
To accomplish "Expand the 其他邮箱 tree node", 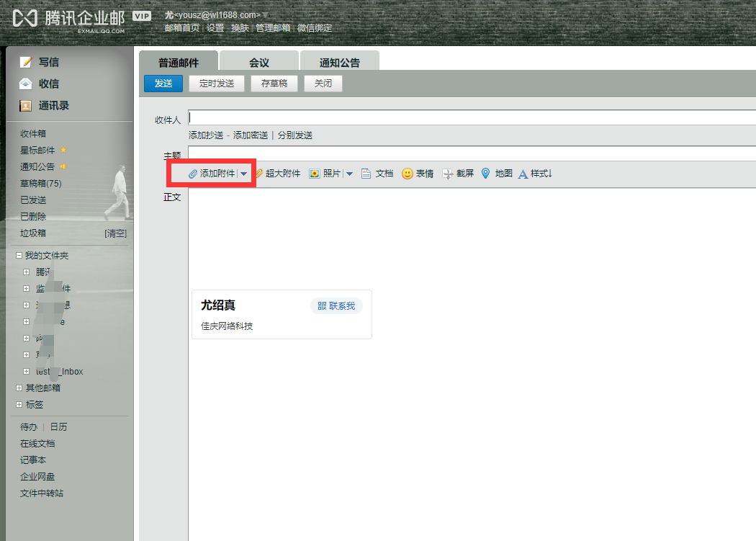I will [19, 388].
